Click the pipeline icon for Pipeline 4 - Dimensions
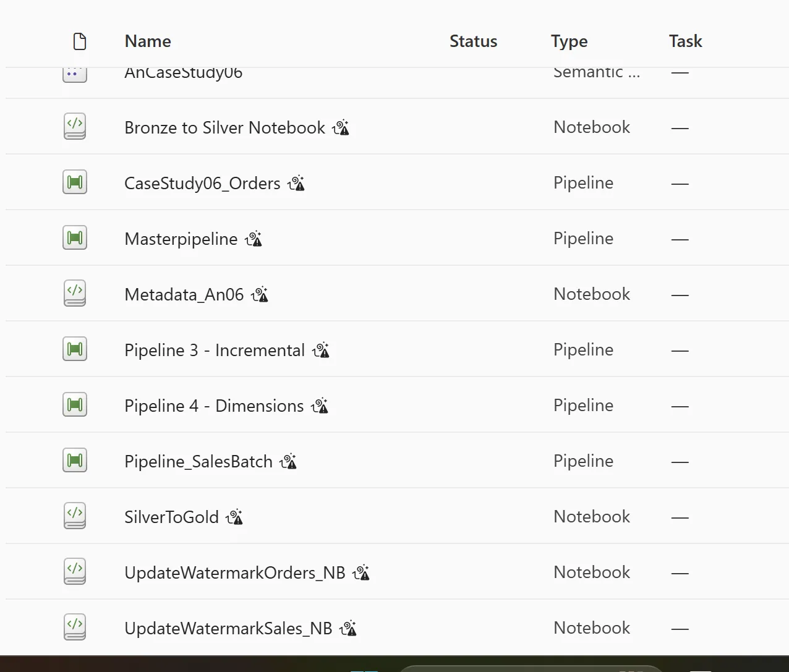 click(75, 405)
